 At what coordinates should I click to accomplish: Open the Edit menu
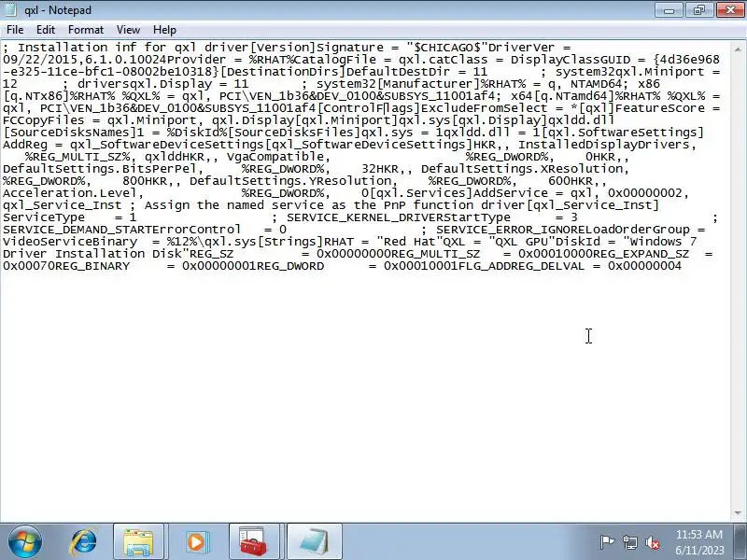click(46, 30)
